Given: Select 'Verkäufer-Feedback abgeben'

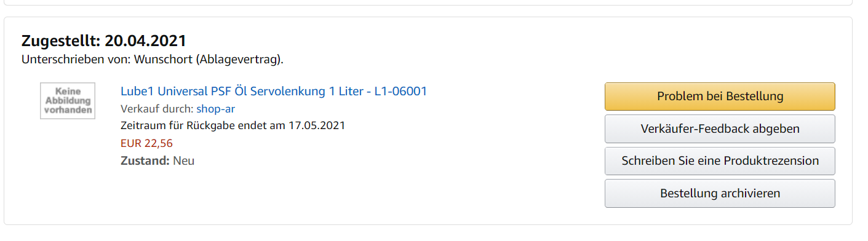Looking at the screenshot, I should pyautogui.click(x=720, y=128).
